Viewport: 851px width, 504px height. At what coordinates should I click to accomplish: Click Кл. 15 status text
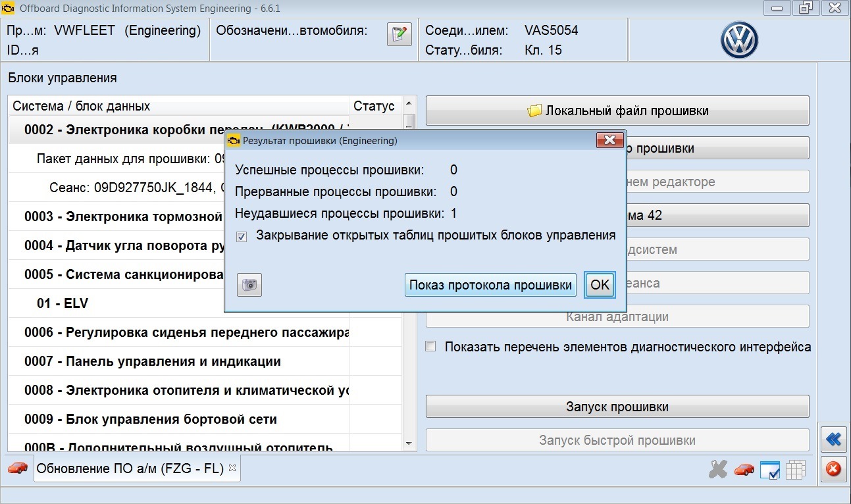[x=543, y=50]
